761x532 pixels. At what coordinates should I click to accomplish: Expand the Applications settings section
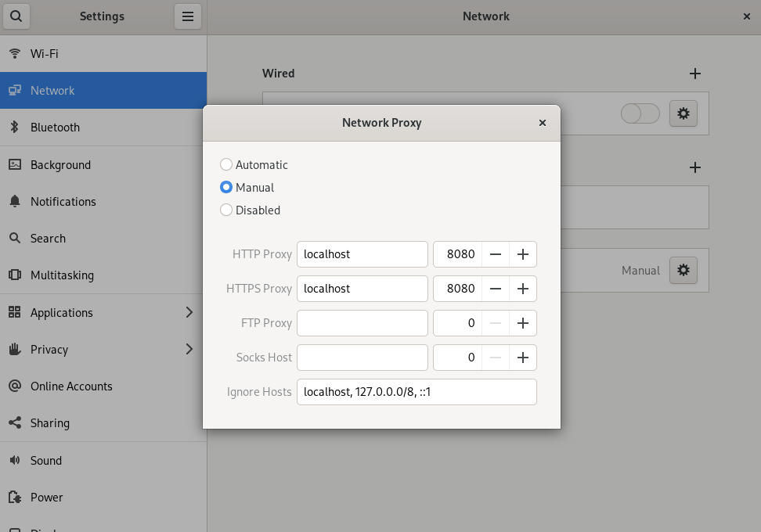(x=103, y=313)
